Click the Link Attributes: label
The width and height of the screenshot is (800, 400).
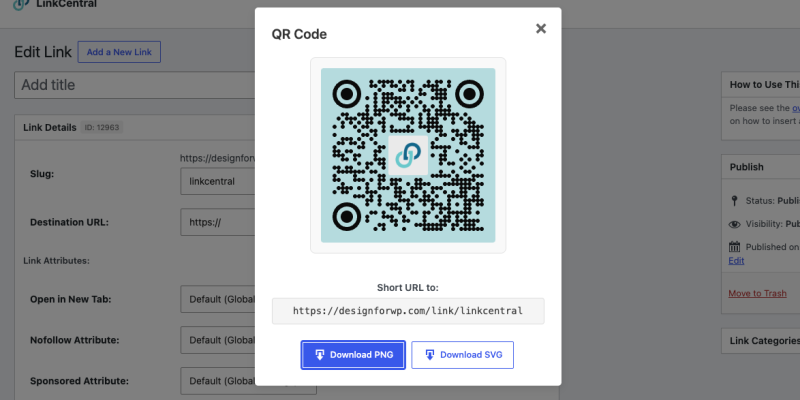[56, 261]
